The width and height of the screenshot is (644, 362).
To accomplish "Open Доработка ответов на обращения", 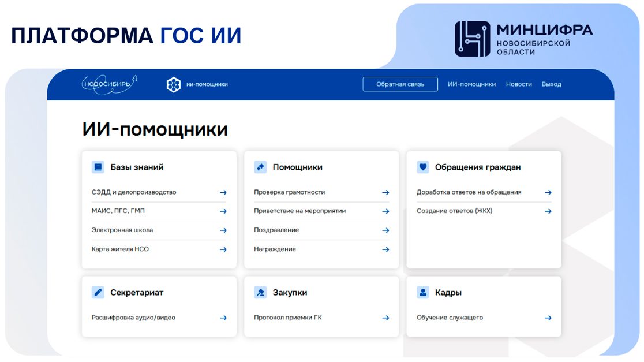I will point(469,192).
